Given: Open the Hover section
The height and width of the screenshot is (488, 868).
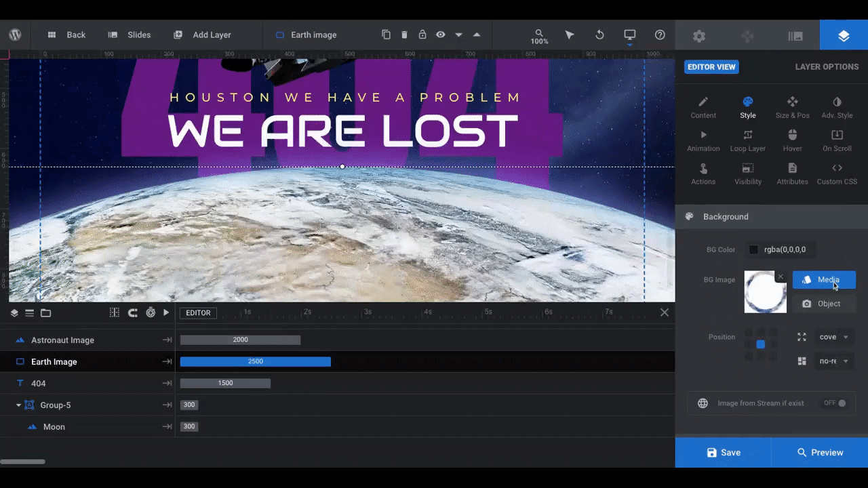Looking at the screenshot, I should pos(792,141).
